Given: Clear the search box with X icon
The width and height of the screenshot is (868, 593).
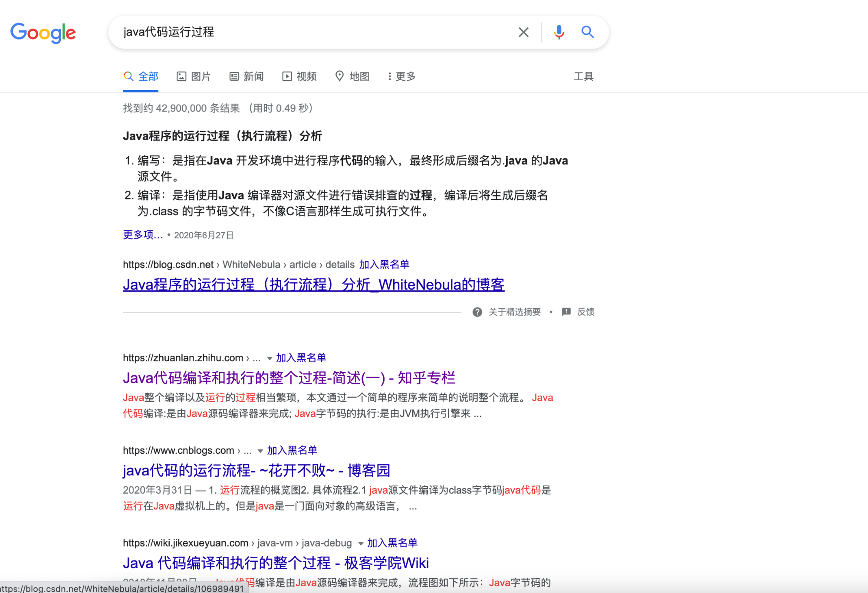Looking at the screenshot, I should tap(523, 32).
